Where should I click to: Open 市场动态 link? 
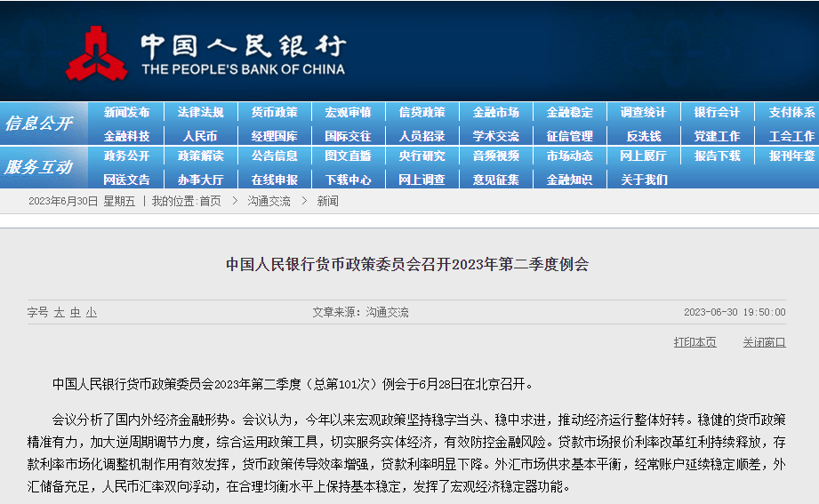(570, 156)
